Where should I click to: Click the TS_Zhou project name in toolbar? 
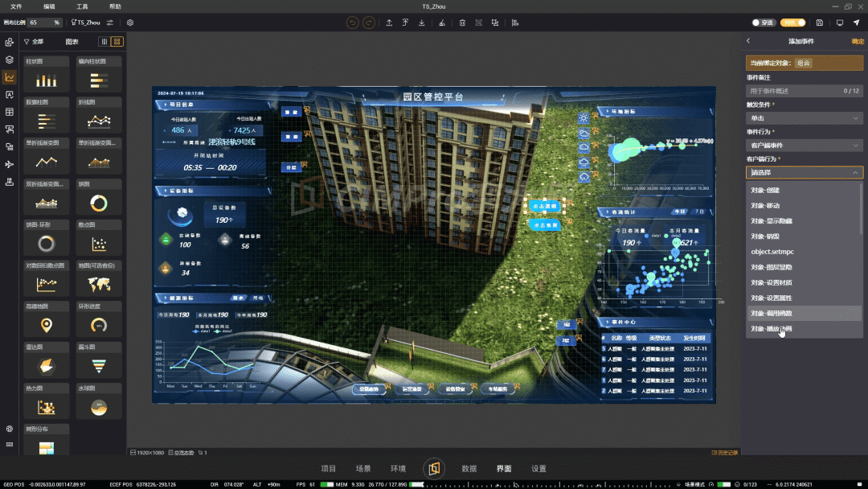pos(88,23)
